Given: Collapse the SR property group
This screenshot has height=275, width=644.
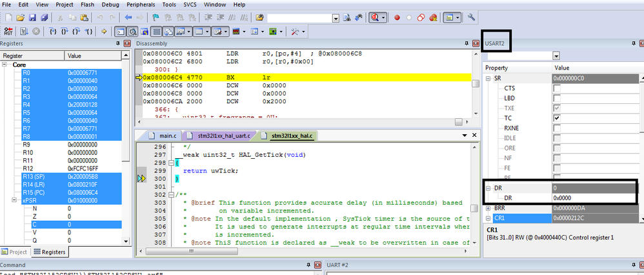Looking at the screenshot, I should (488, 78).
